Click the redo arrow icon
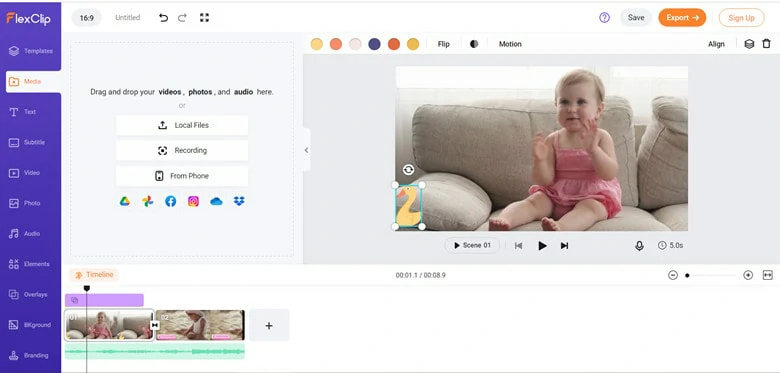 (x=182, y=18)
